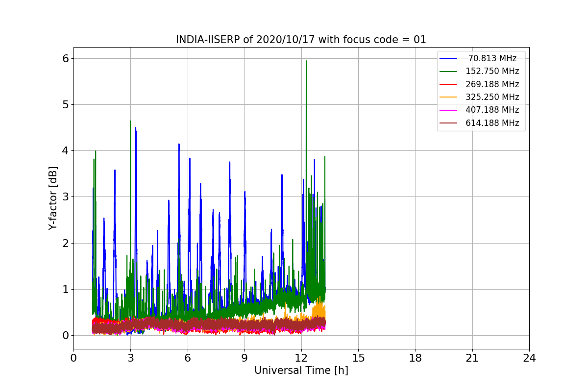Click the green spike peak at 3 h
The width and height of the screenshot is (588, 392).
click(x=130, y=122)
